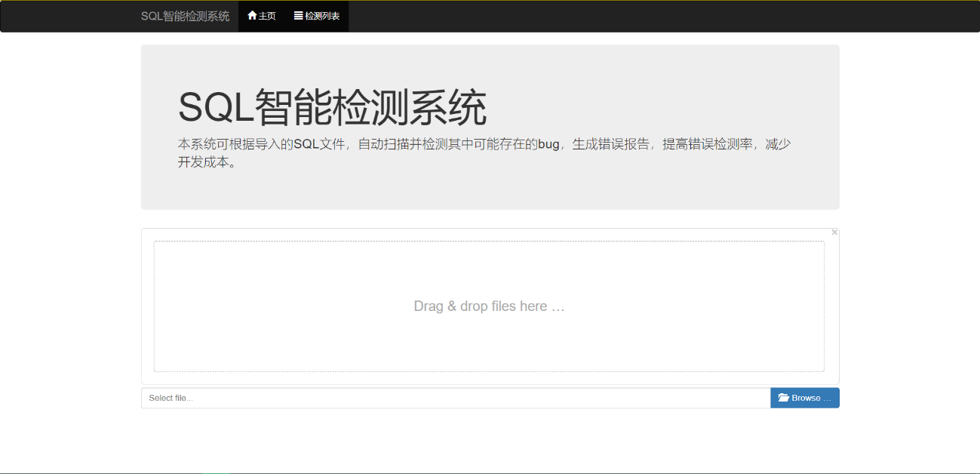
Task: Click the list icon beside 检测列表
Action: click(299, 15)
